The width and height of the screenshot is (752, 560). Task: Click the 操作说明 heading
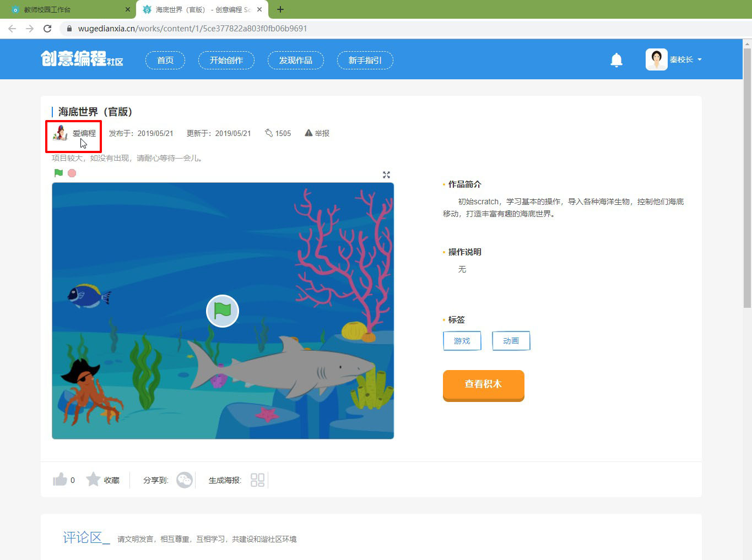tap(465, 252)
